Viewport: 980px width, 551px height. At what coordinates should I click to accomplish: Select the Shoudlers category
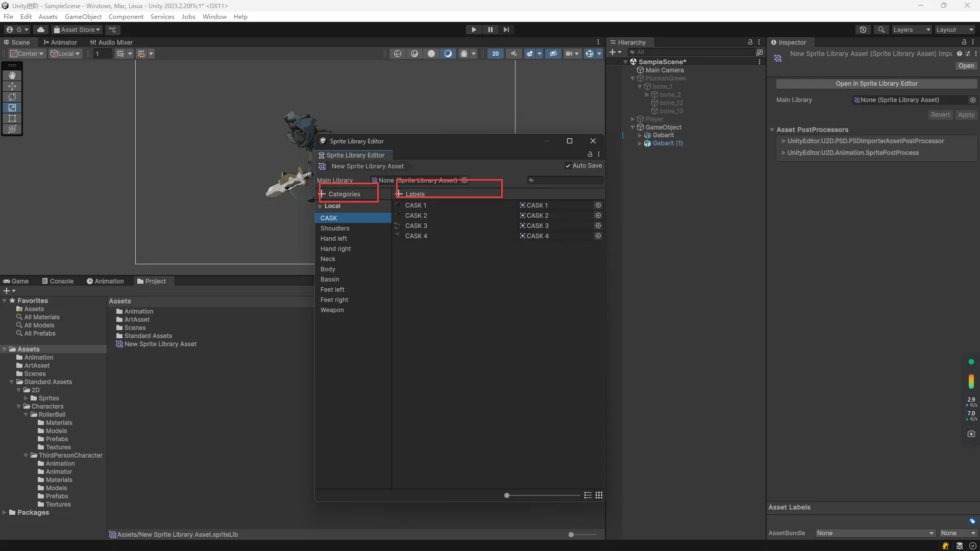click(x=335, y=229)
